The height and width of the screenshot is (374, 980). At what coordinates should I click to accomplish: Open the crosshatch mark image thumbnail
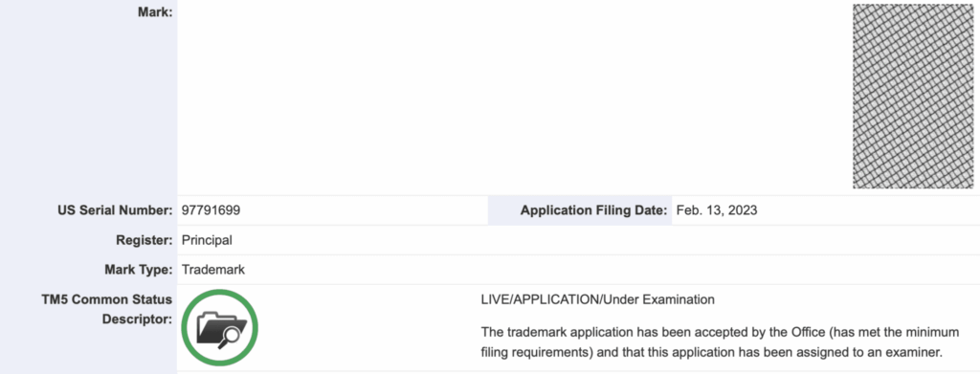point(912,97)
